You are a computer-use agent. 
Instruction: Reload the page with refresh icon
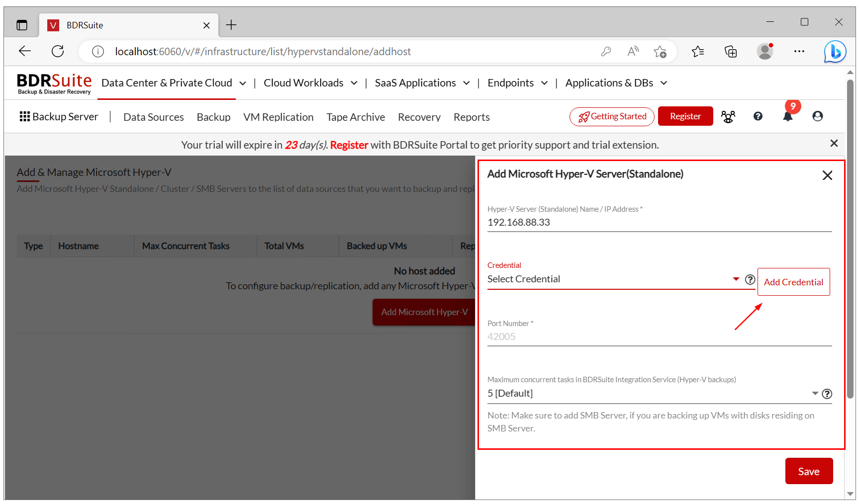58,51
